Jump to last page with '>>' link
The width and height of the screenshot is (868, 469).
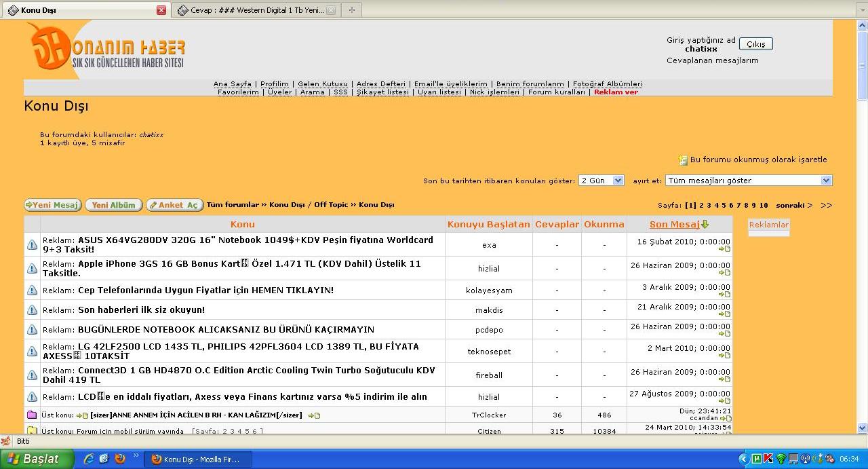tap(826, 205)
